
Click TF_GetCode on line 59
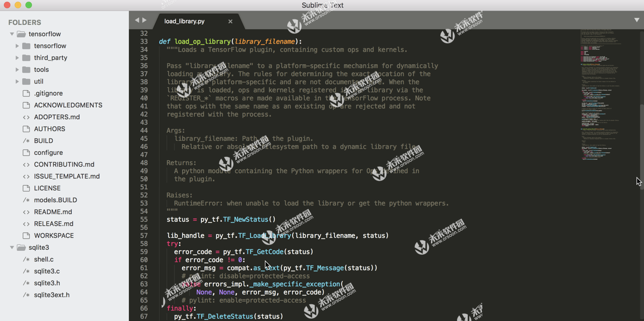point(265,251)
